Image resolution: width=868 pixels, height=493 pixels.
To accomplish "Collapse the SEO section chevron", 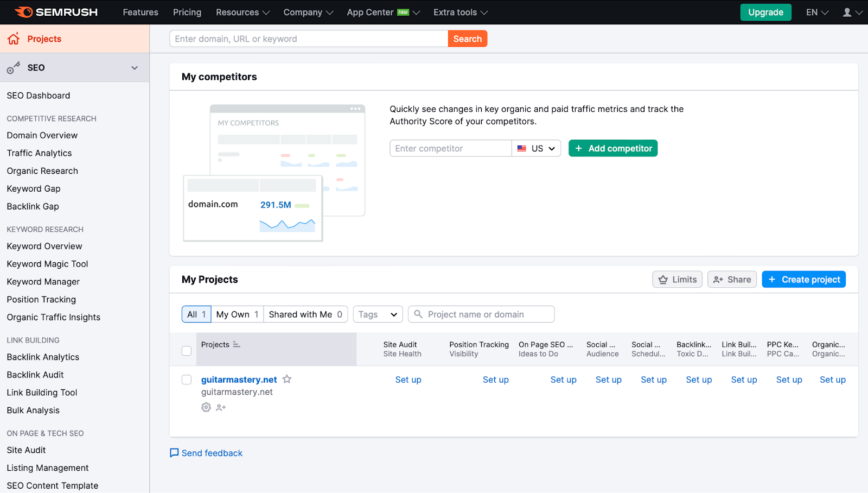I will tap(135, 68).
